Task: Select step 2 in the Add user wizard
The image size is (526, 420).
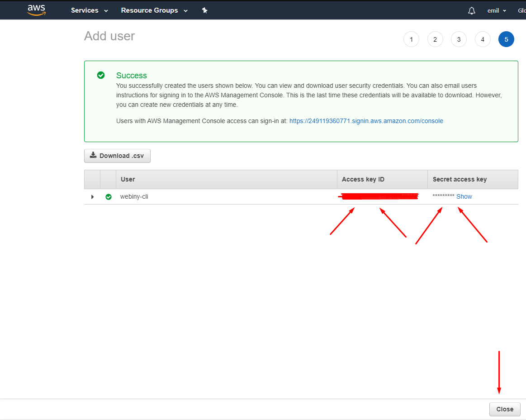Action: click(x=435, y=39)
